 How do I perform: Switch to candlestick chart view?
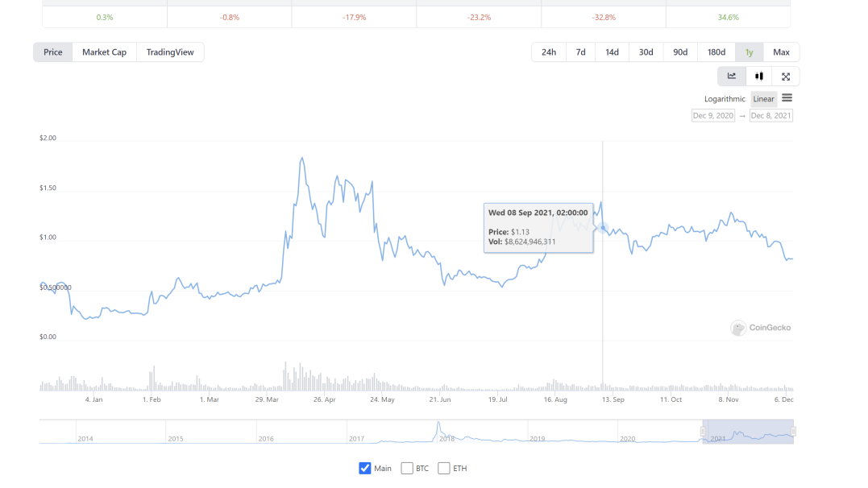coord(759,77)
